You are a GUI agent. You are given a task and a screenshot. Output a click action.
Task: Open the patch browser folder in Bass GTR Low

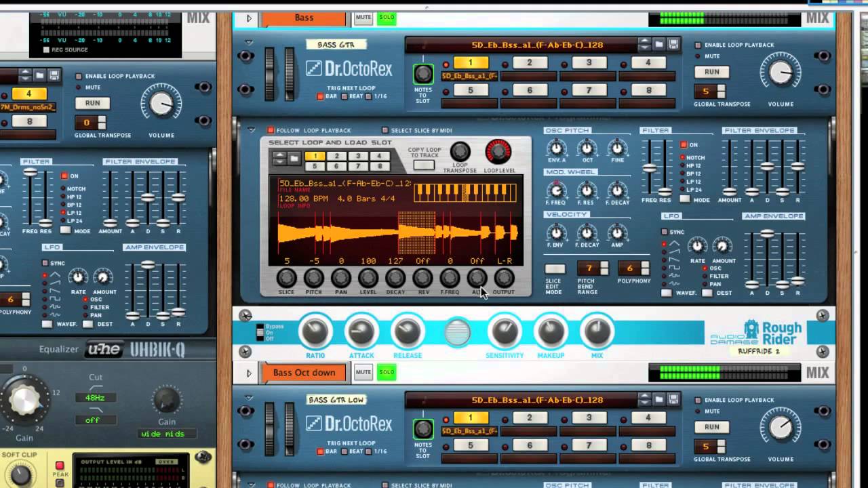coord(659,400)
